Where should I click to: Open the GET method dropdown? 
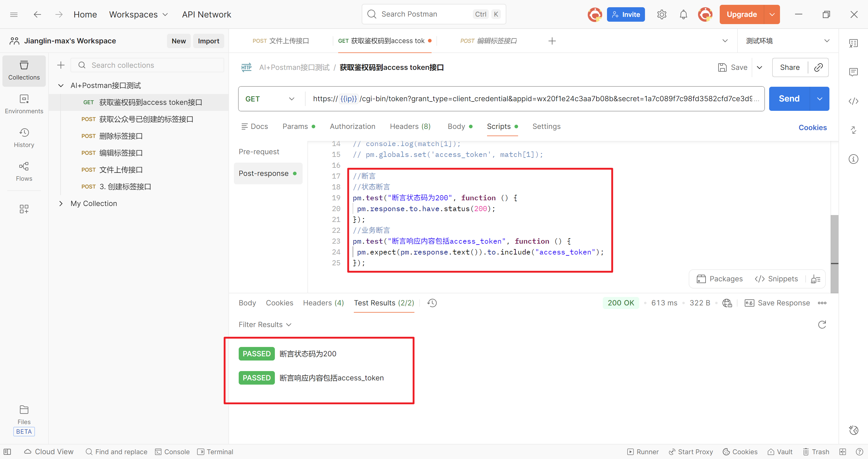(x=270, y=99)
